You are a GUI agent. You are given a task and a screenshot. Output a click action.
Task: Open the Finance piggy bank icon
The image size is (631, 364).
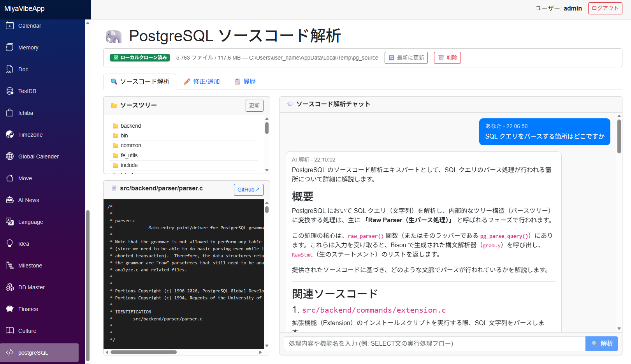[10, 309]
